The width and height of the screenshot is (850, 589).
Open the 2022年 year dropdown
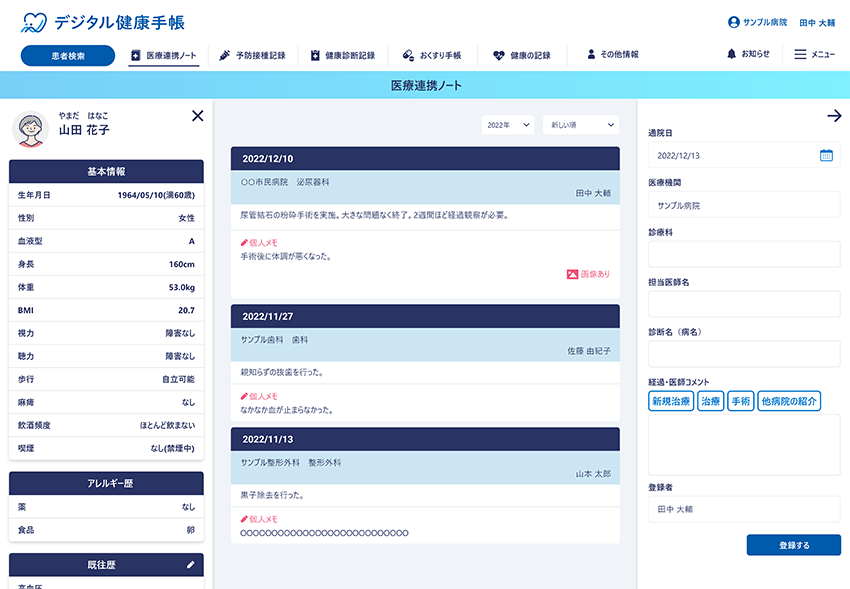508,125
